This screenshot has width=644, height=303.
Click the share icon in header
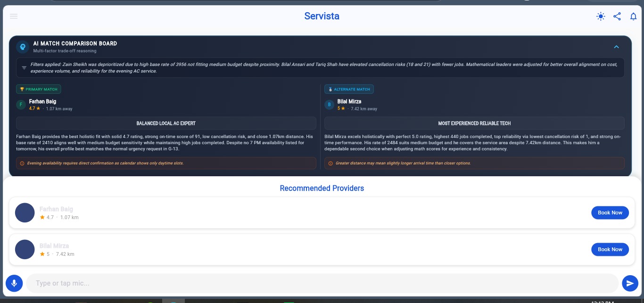[617, 16]
